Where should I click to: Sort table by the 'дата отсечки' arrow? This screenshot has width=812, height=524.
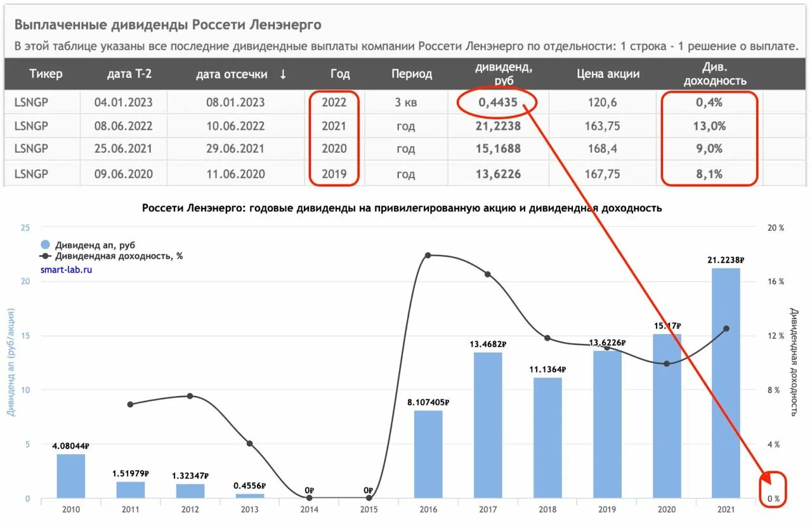point(283,74)
